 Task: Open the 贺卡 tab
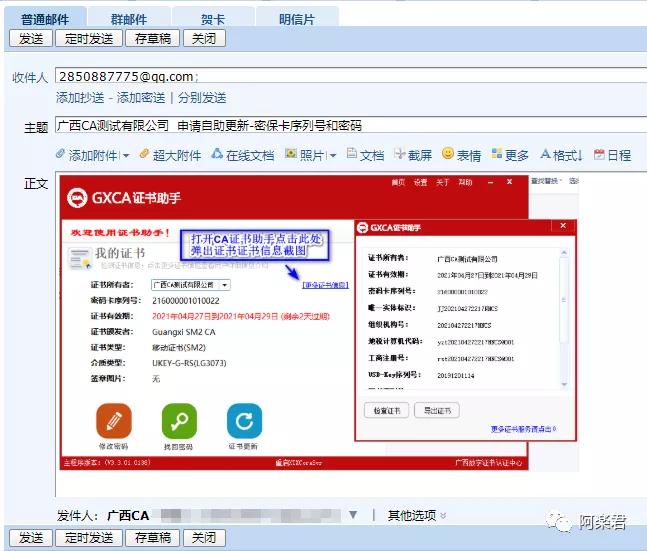coord(213,19)
